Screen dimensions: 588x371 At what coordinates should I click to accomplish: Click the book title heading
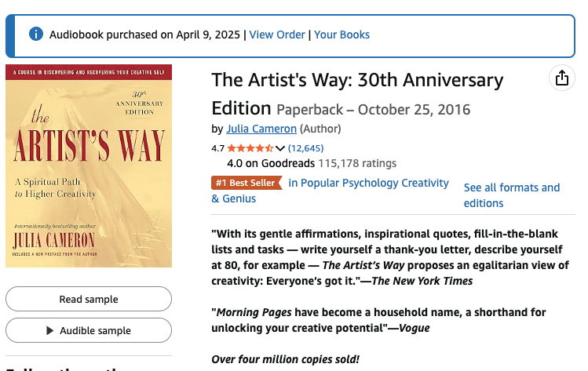point(357,81)
